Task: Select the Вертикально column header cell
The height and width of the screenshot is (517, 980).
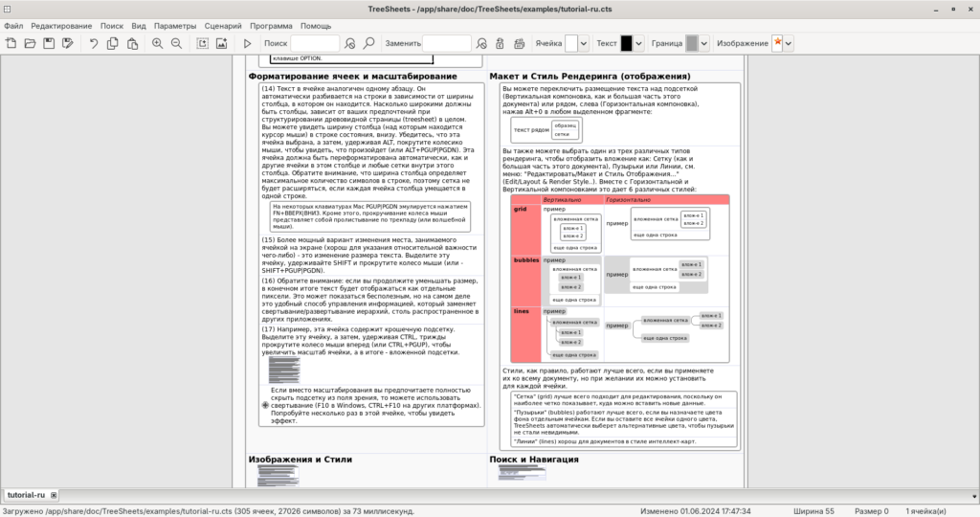Action: [x=572, y=199]
